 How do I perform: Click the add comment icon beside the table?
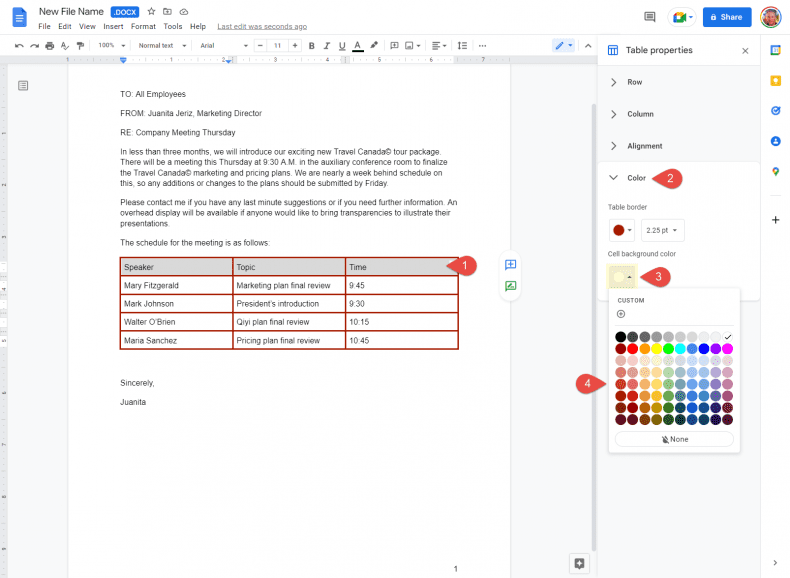511,265
